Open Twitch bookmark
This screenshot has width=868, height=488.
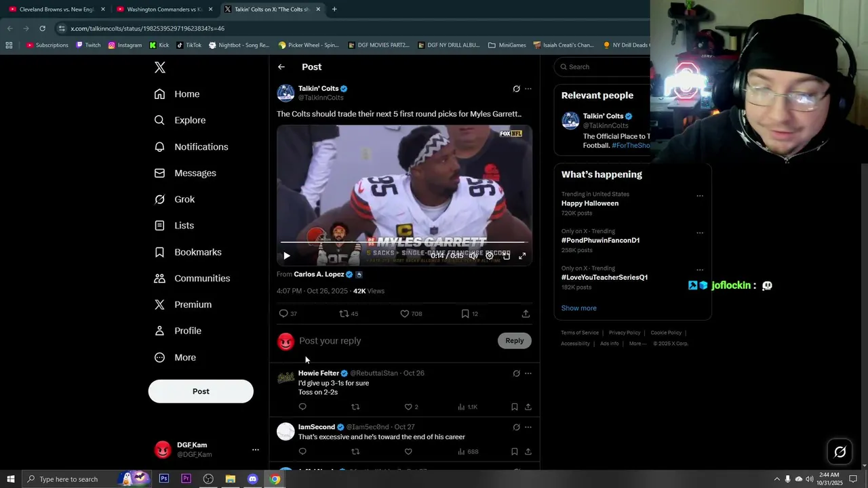click(x=88, y=45)
